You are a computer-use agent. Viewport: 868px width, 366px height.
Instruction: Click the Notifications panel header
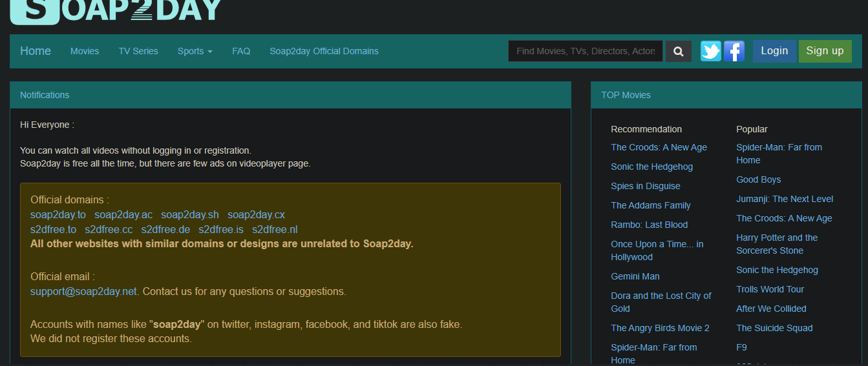tap(290, 95)
